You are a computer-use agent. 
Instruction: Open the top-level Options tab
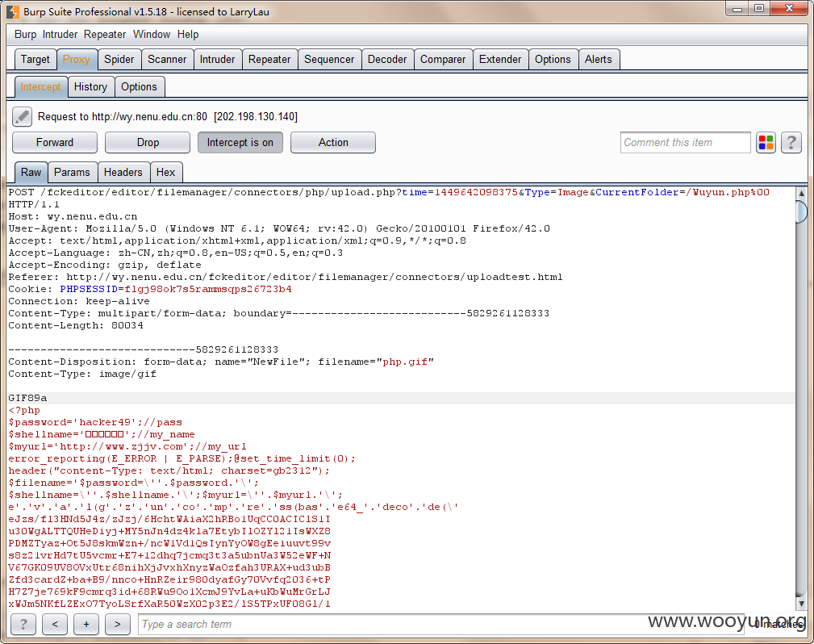553,59
